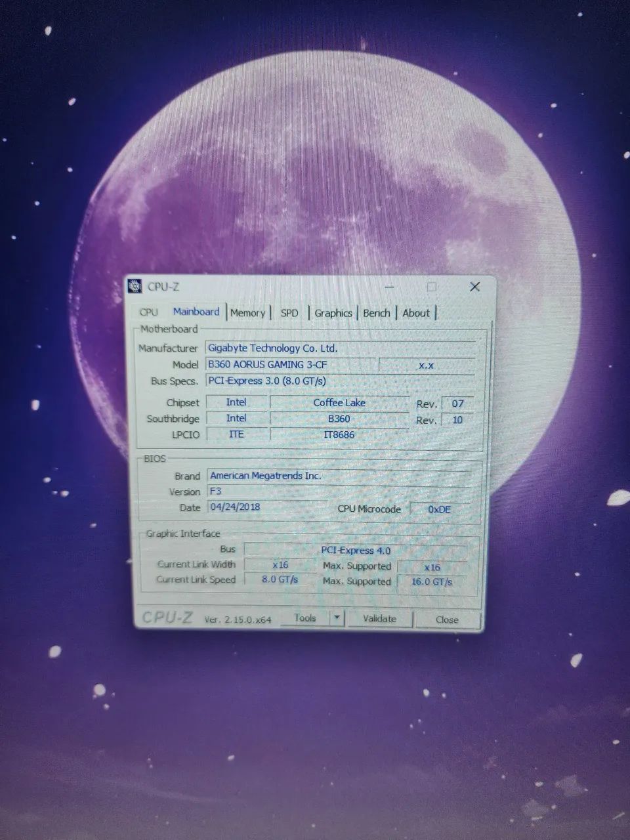The height and width of the screenshot is (840, 630).
Task: Click the Tools button
Action: tap(305, 618)
